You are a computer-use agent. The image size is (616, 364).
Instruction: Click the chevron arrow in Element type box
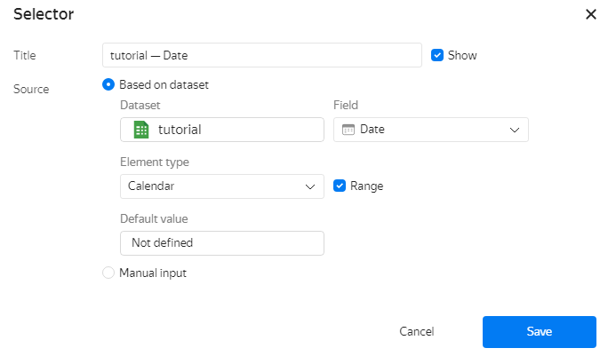tap(309, 186)
